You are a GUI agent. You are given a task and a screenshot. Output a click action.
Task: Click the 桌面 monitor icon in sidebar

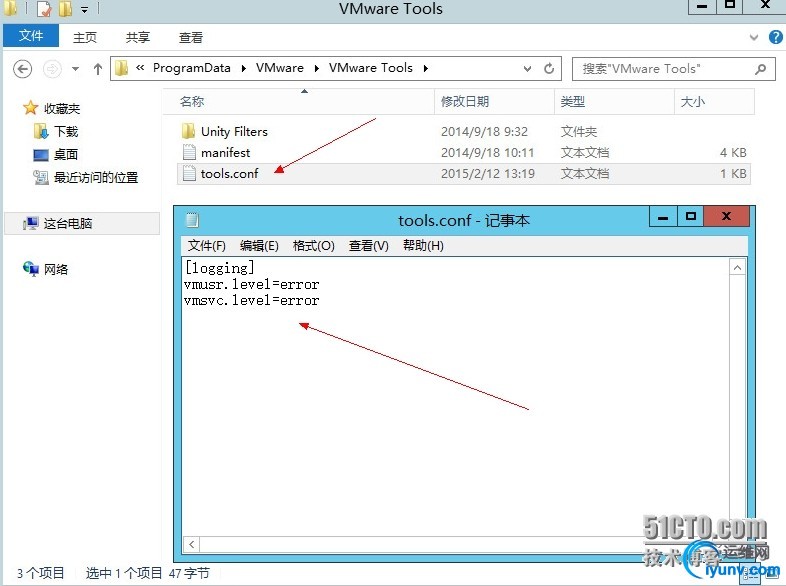click(41, 155)
